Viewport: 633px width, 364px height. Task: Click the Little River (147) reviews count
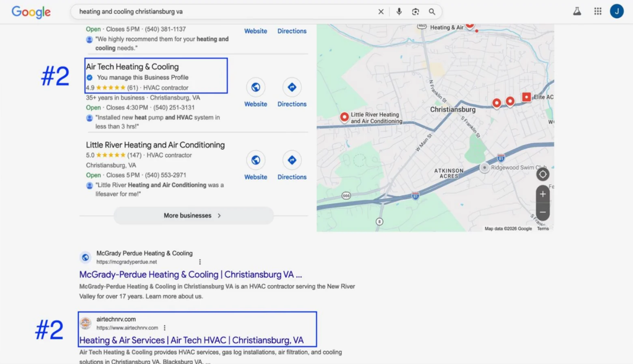pos(134,155)
